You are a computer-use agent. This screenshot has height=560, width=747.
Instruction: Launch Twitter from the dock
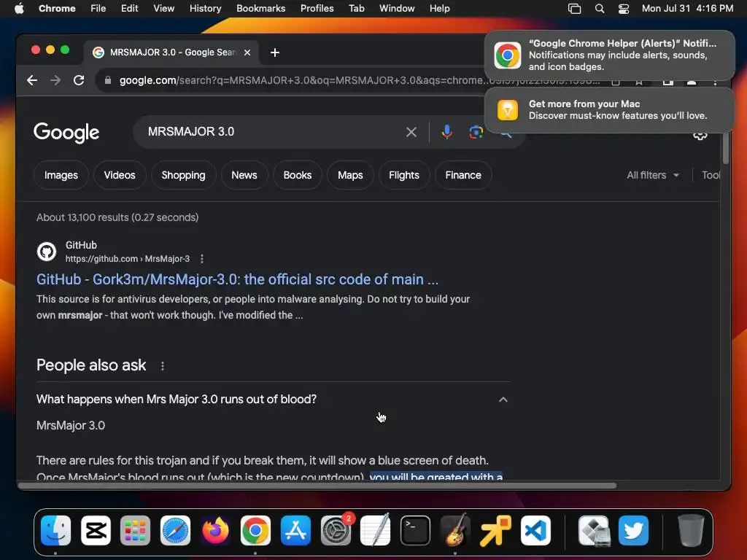(x=634, y=530)
